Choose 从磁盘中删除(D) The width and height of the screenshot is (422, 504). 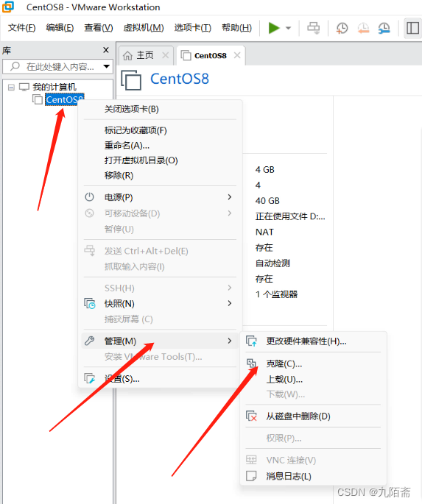313,416
